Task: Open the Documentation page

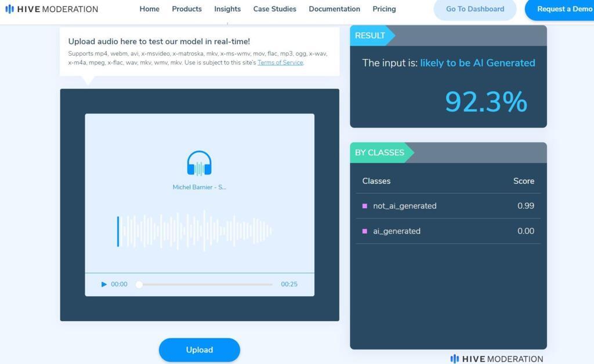Action: pos(334,9)
